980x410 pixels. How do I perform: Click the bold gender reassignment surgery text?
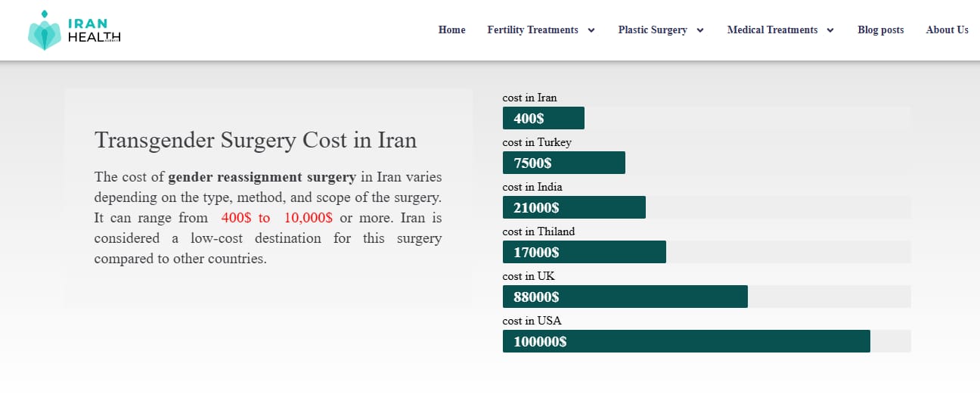pos(262,177)
